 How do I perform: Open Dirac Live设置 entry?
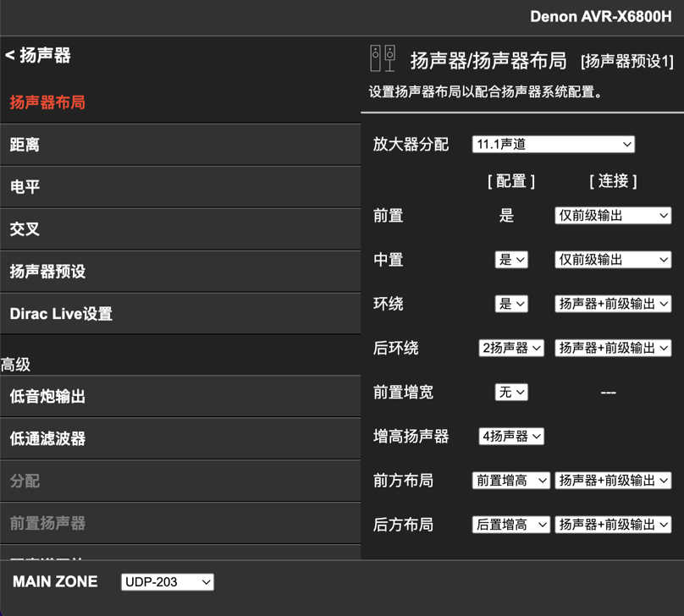[180, 314]
